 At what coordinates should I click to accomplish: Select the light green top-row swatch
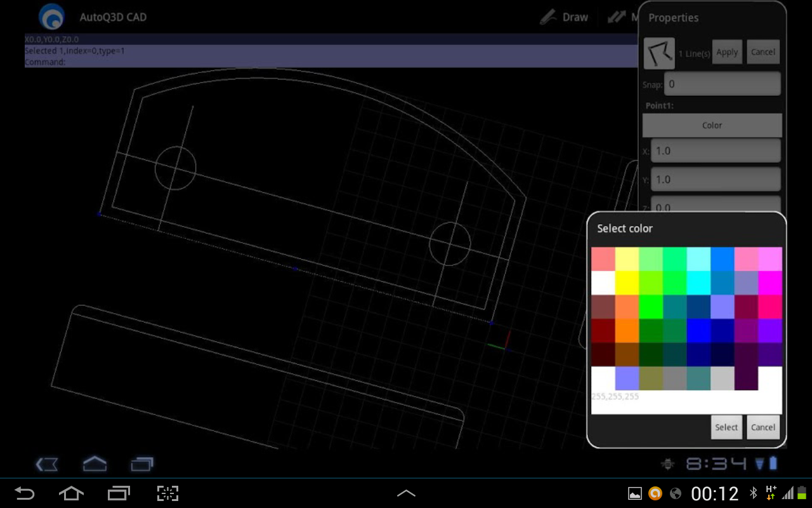651,259
